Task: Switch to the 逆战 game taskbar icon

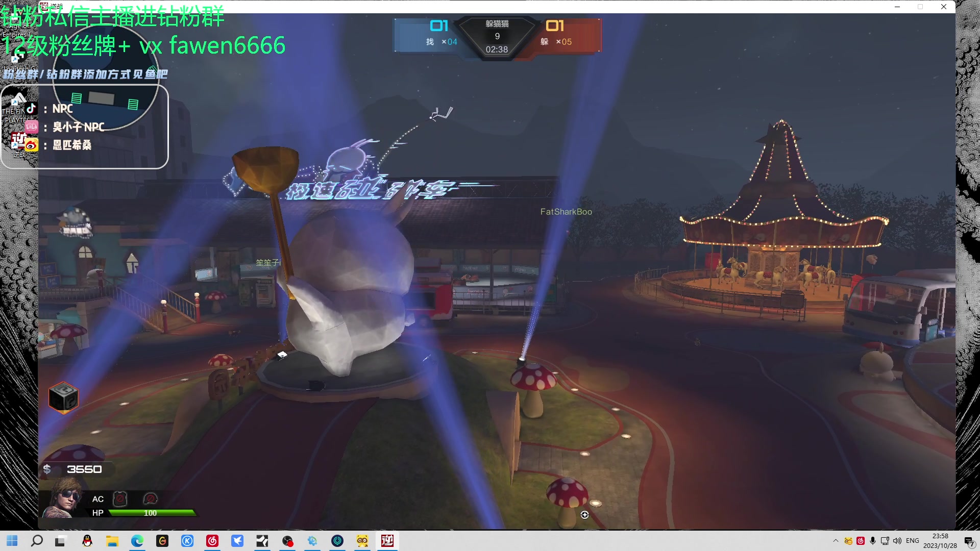Action: (387, 541)
